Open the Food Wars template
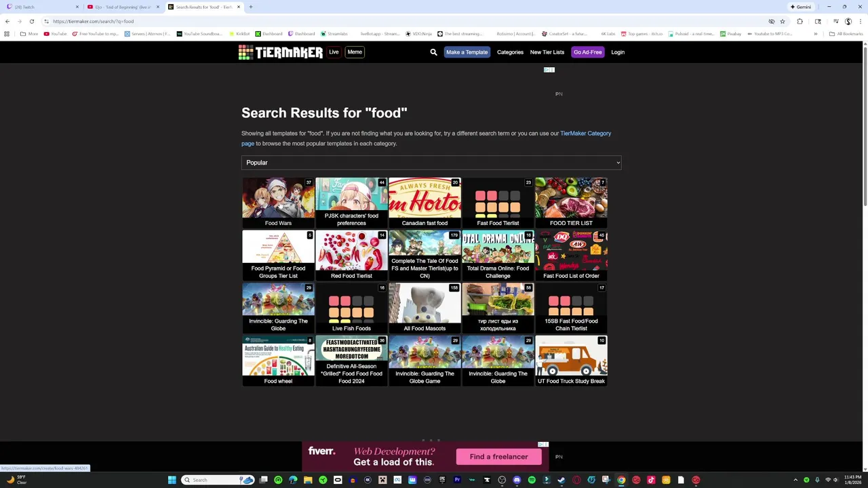Image resolution: width=868 pixels, height=488 pixels. pos(278,203)
